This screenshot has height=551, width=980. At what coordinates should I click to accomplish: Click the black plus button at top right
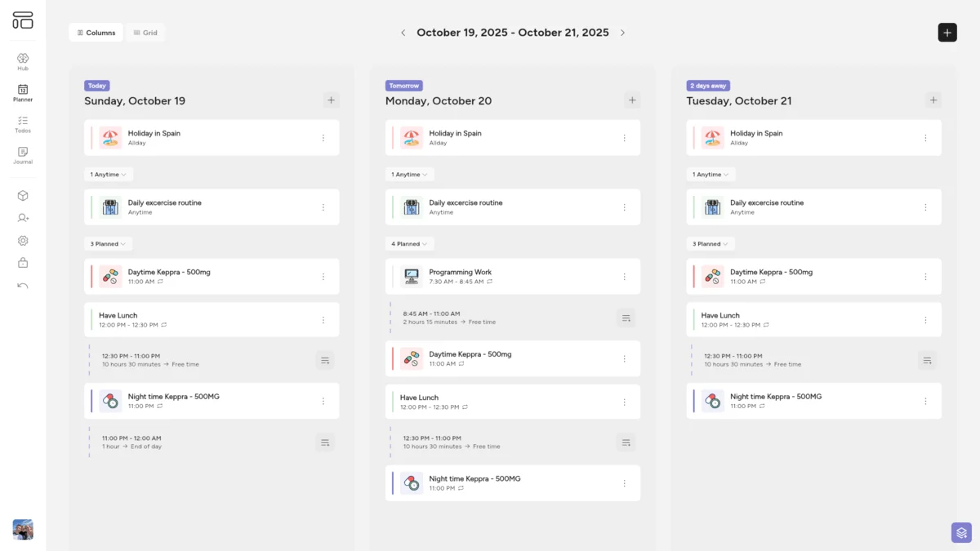(947, 33)
